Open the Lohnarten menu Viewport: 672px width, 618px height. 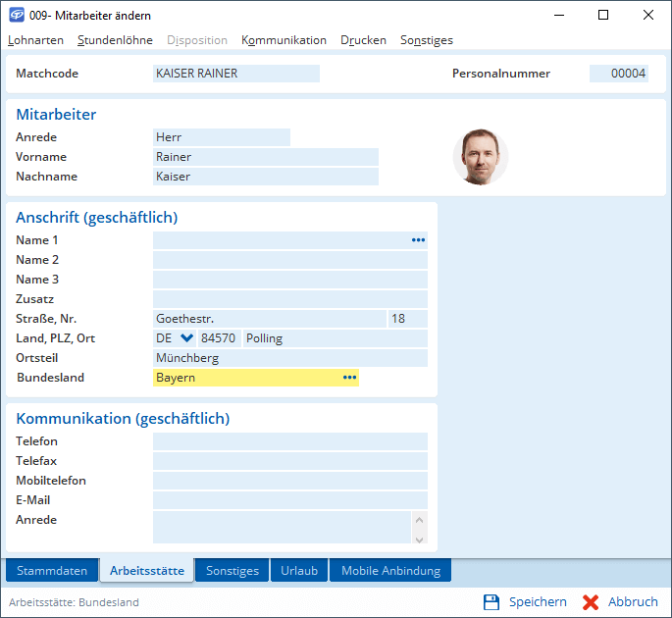(35, 40)
